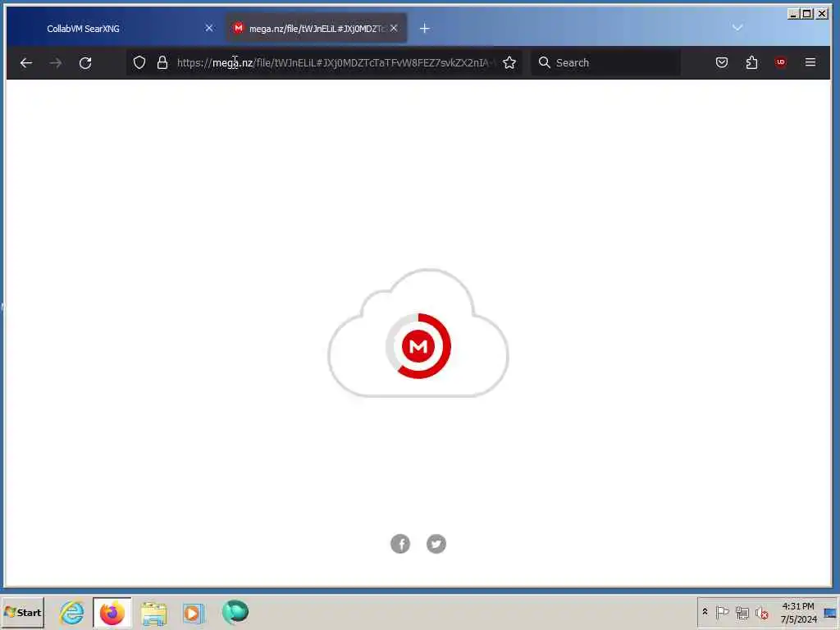840x630 pixels.
Task: View site security padlock info
Action: tap(162, 62)
